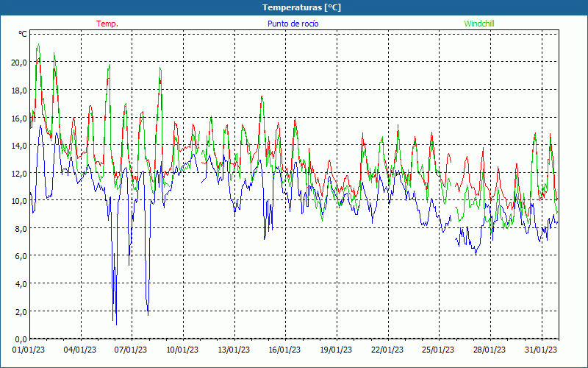Click the 25/01/23 date label

tap(438, 350)
